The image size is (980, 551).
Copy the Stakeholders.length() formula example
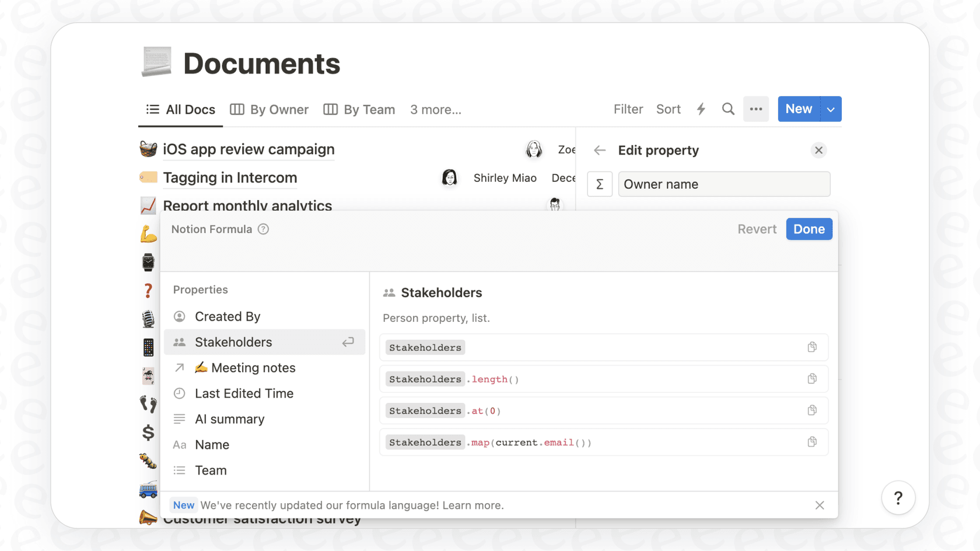click(x=811, y=378)
